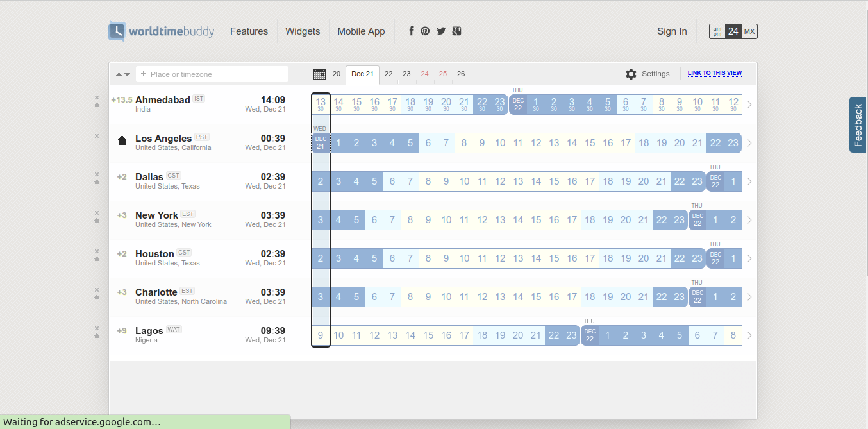This screenshot has height=429, width=868.
Task: Toggle the MX mixed time format
Action: (749, 31)
